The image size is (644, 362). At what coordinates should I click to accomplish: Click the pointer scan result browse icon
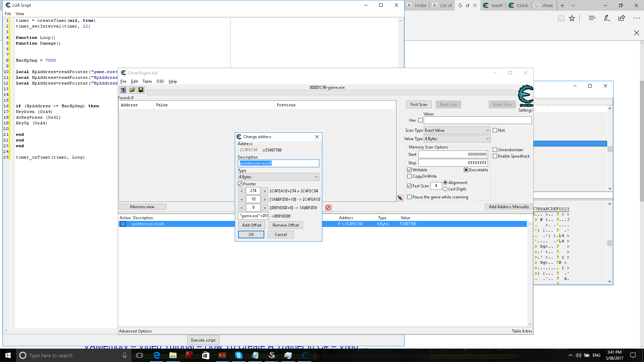click(x=132, y=90)
